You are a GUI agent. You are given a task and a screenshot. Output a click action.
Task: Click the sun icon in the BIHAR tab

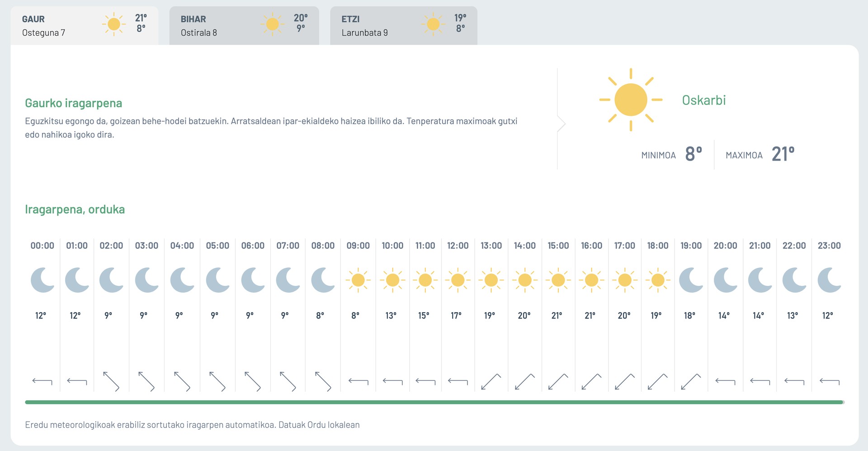(x=273, y=24)
